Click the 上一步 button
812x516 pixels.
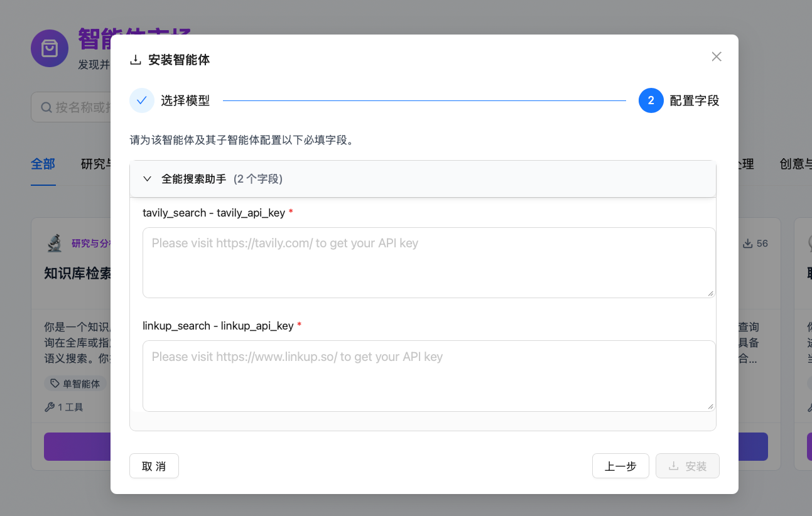(x=620, y=466)
